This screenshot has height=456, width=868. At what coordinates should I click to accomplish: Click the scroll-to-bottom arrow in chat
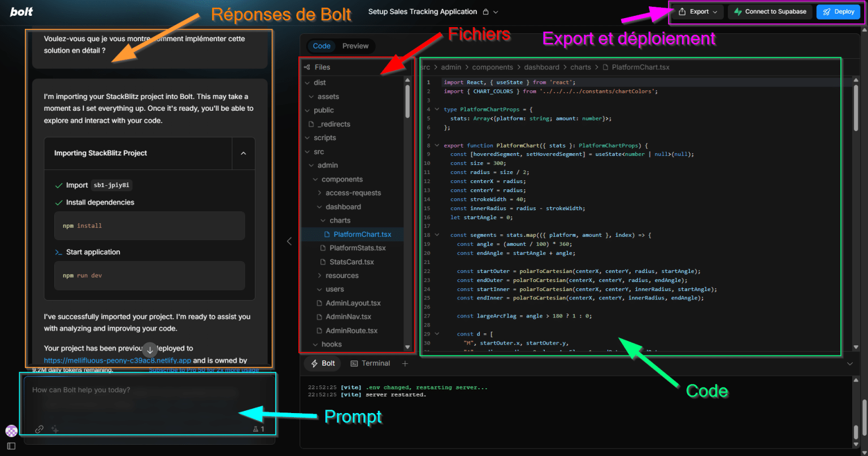click(x=150, y=349)
